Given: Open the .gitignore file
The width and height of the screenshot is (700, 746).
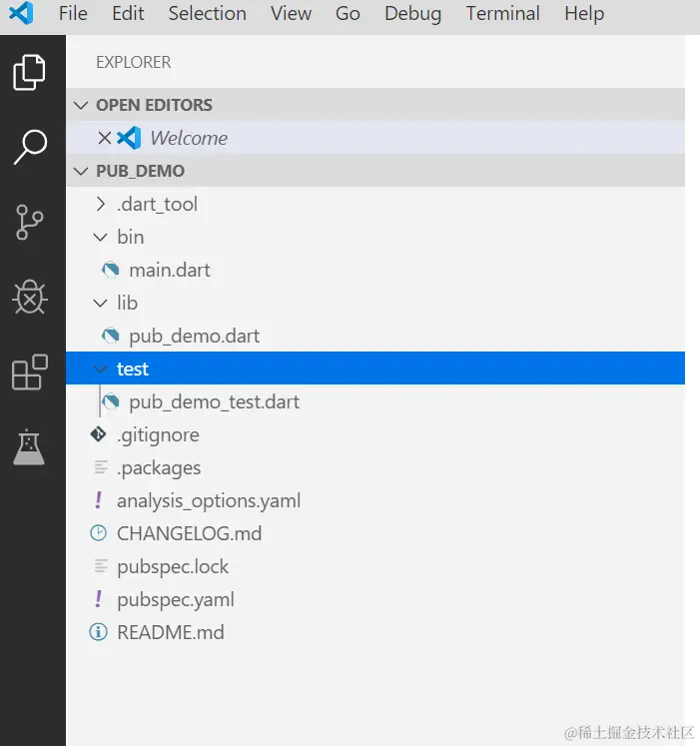Looking at the screenshot, I should pyautogui.click(x=158, y=434).
